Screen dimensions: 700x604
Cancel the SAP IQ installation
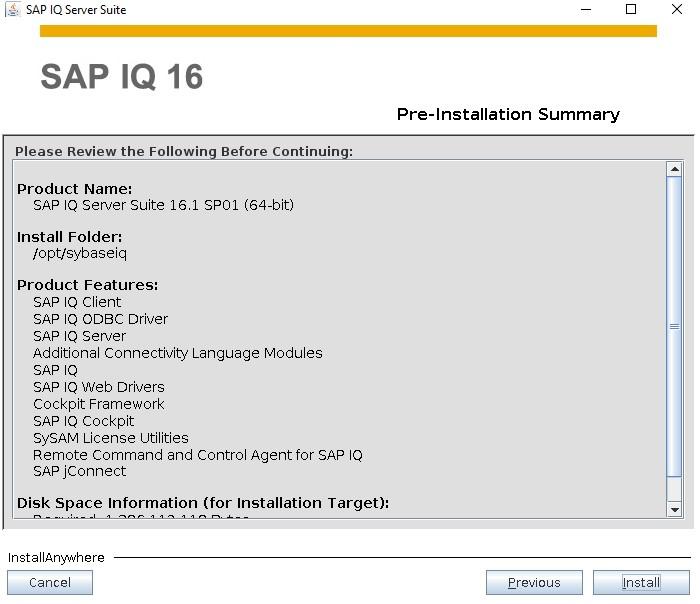coord(50,582)
